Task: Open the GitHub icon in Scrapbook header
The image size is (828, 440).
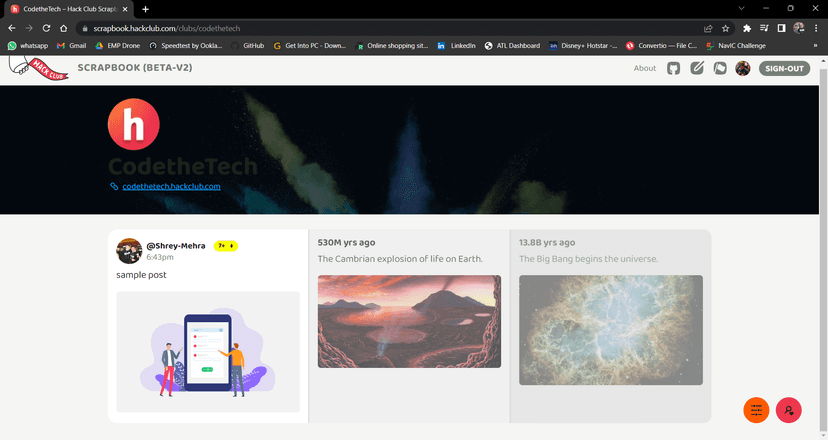Action: click(x=673, y=68)
